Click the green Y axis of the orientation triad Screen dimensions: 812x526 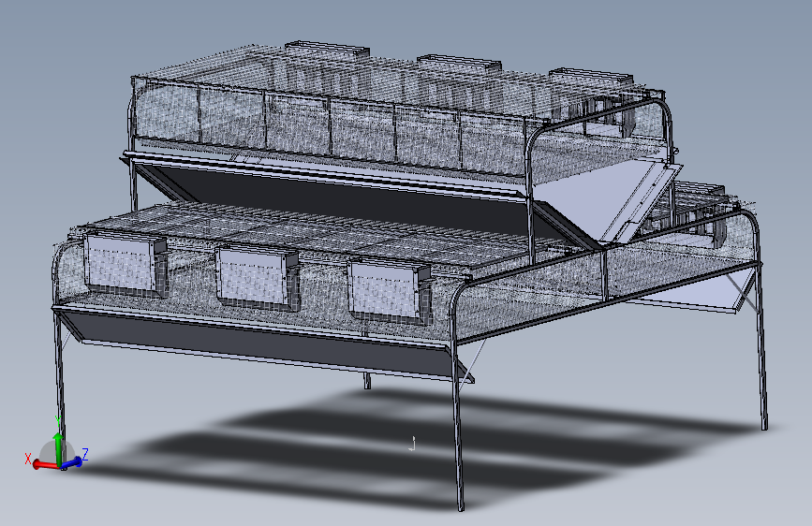point(58,447)
